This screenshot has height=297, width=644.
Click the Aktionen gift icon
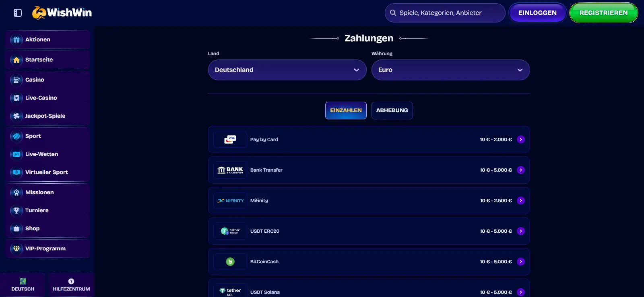(17, 39)
